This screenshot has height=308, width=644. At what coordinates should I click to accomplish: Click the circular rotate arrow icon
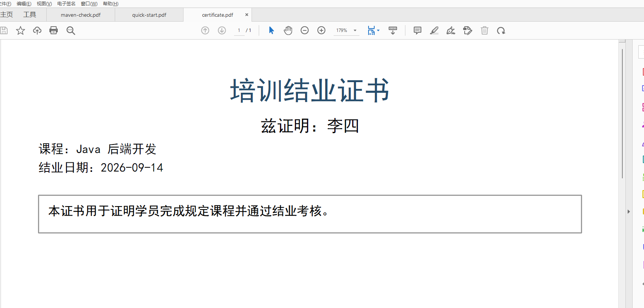click(501, 30)
